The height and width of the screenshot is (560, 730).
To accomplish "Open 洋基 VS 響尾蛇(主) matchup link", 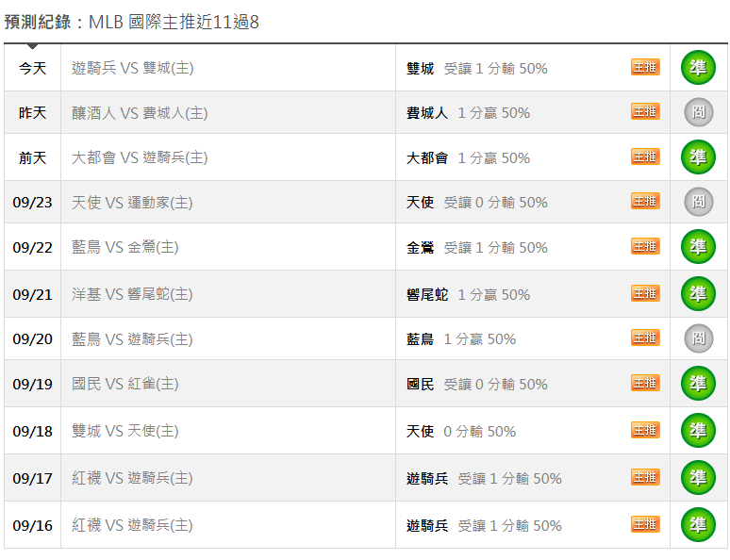I will click(132, 294).
